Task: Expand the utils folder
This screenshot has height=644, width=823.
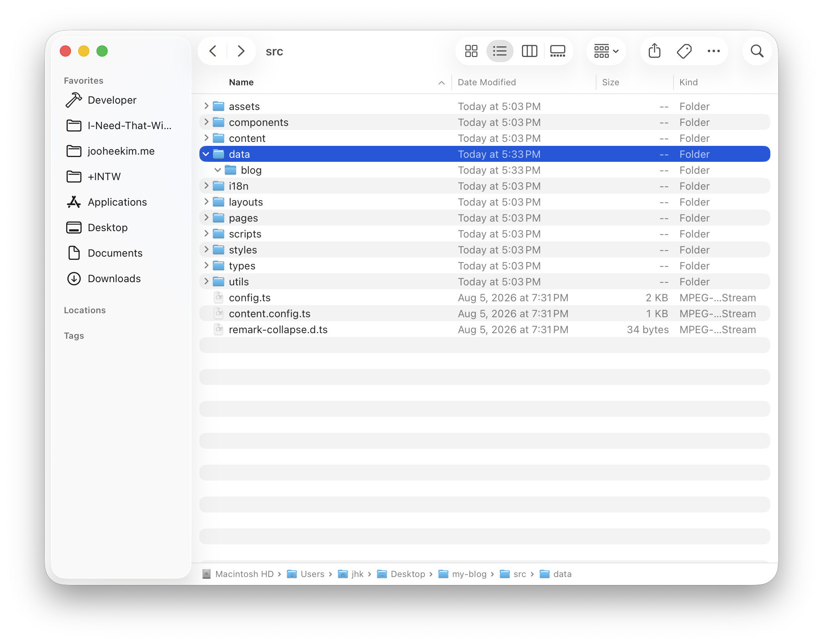Action: pos(206,281)
